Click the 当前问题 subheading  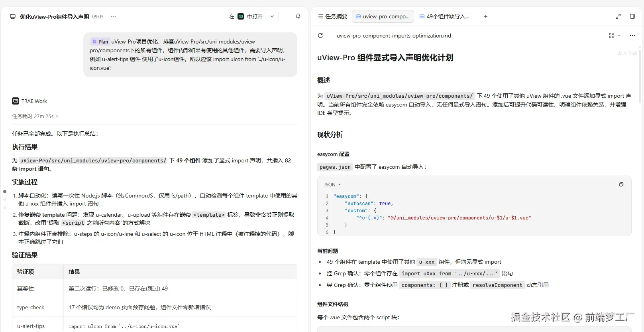328,251
